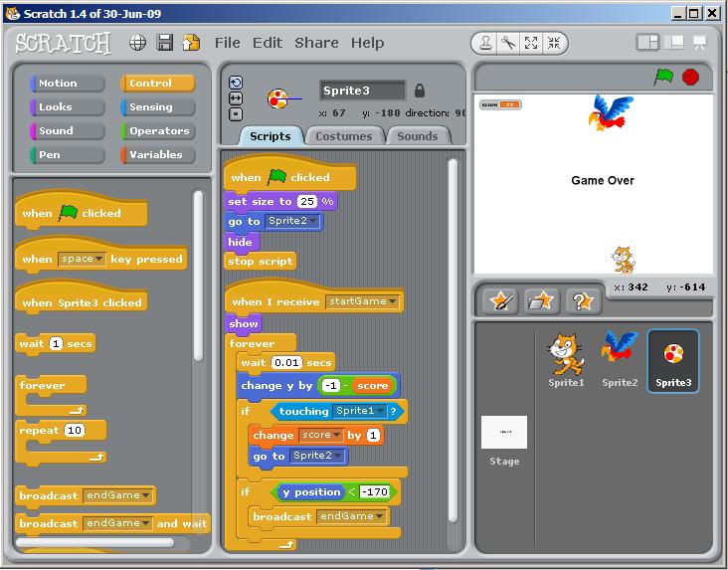Select Sprite1 cat in sprite list

tap(566, 361)
